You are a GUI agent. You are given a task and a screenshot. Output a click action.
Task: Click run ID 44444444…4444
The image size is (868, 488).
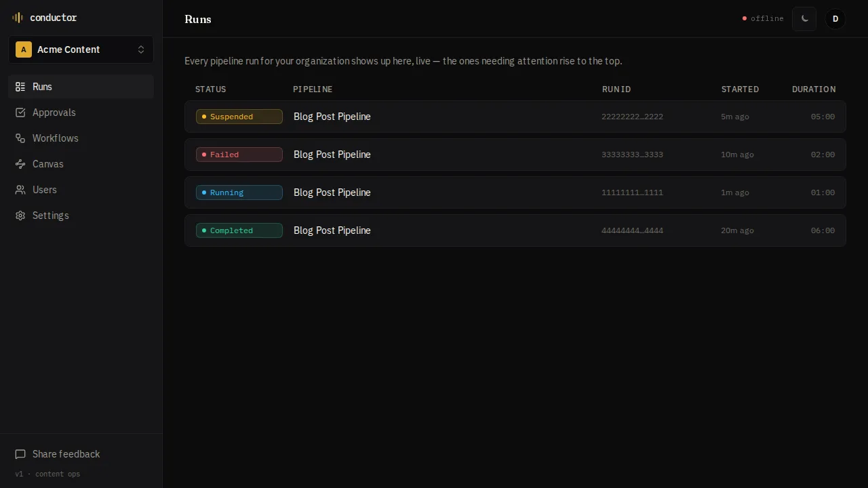point(632,230)
